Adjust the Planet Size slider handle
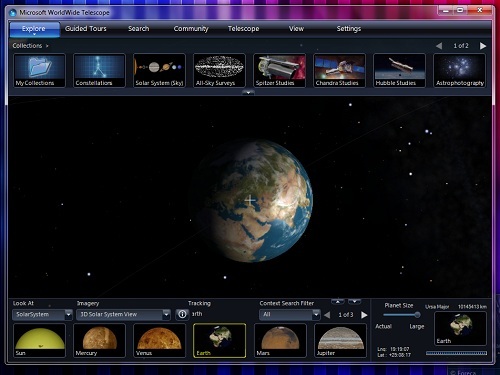This screenshot has width=500, height=375. point(417,314)
